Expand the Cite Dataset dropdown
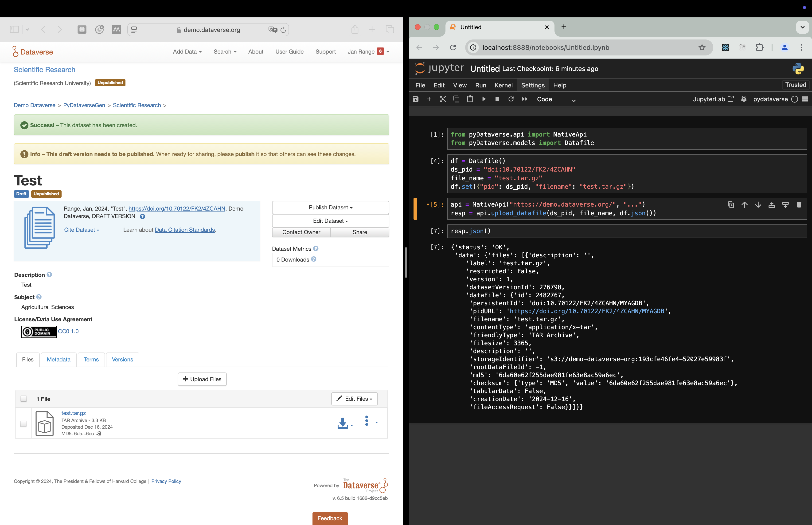 click(x=82, y=230)
